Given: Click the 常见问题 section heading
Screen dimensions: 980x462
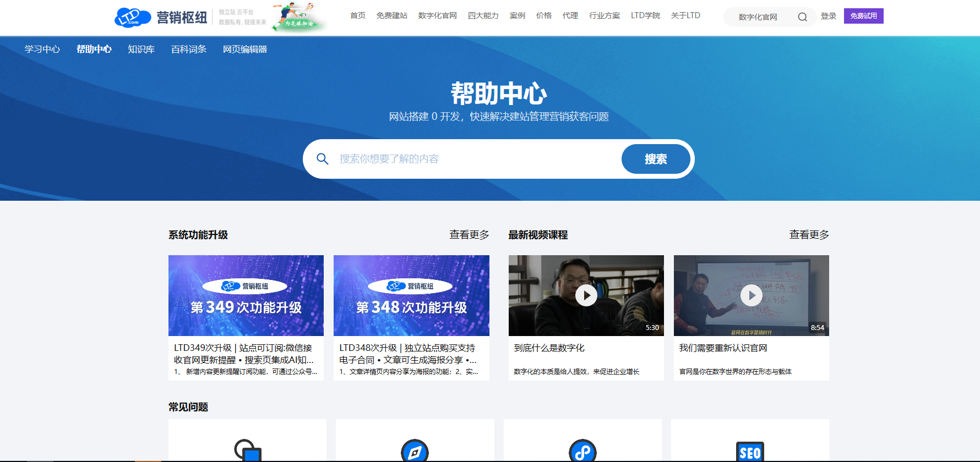Looking at the screenshot, I should [188, 407].
